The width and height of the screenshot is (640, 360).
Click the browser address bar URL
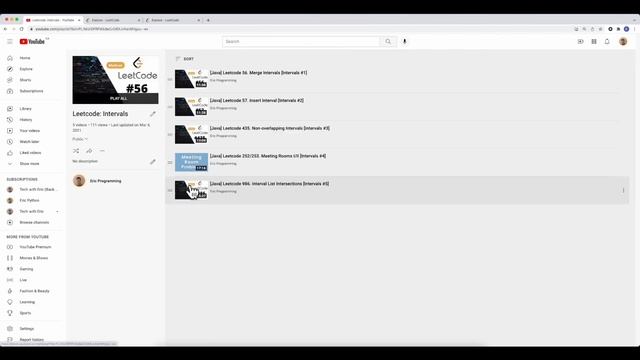[92, 29]
